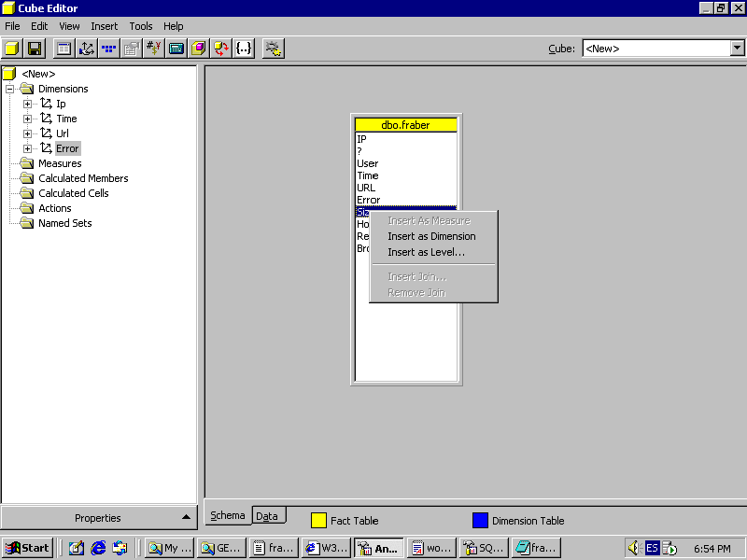Viewport: 747px width, 560px height.
Task: Click the yellow Fact Table color swatch
Action: coord(318,521)
